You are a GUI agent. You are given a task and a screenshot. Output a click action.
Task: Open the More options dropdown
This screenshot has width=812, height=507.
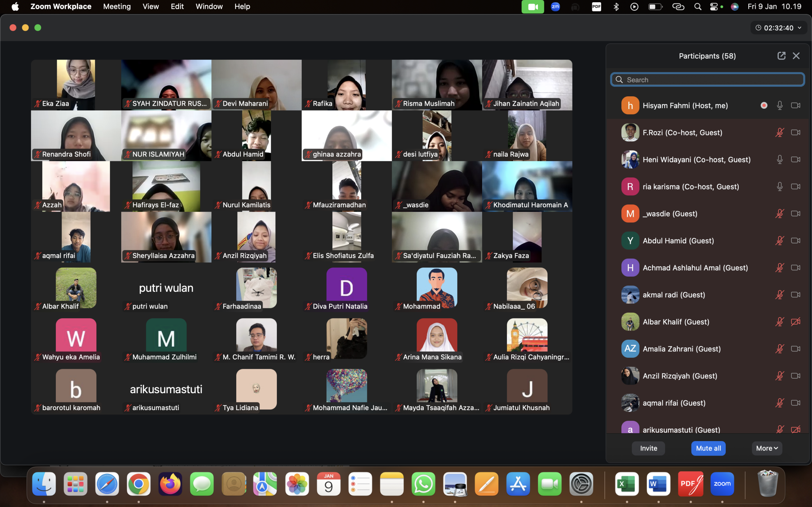click(767, 448)
